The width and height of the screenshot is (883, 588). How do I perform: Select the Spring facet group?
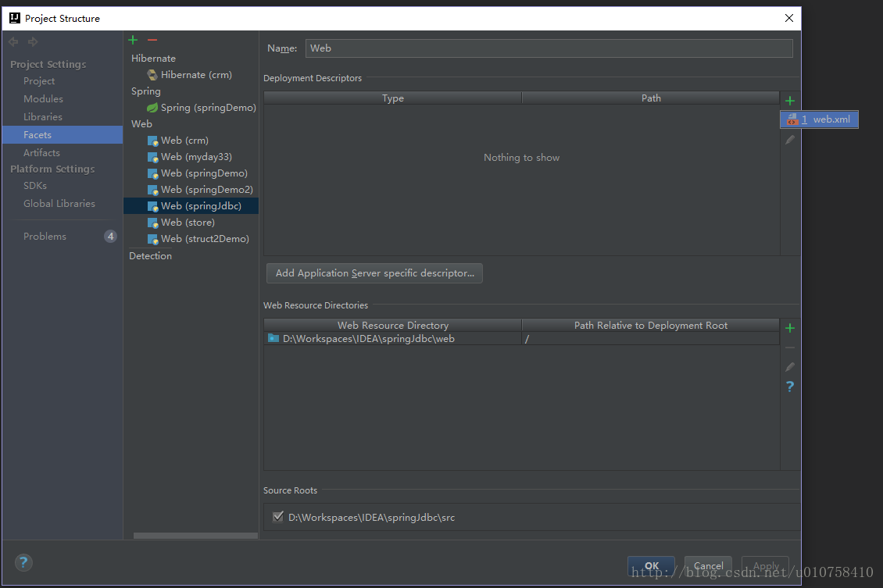tap(146, 91)
